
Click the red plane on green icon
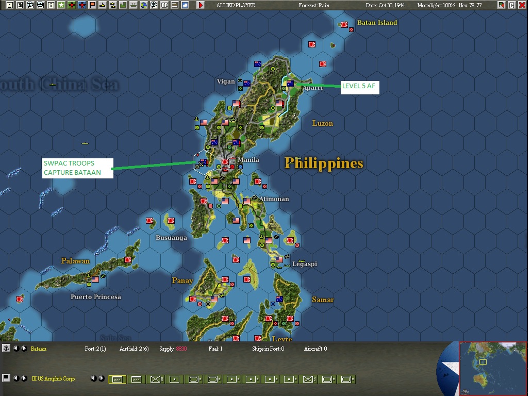click(72, 5)
